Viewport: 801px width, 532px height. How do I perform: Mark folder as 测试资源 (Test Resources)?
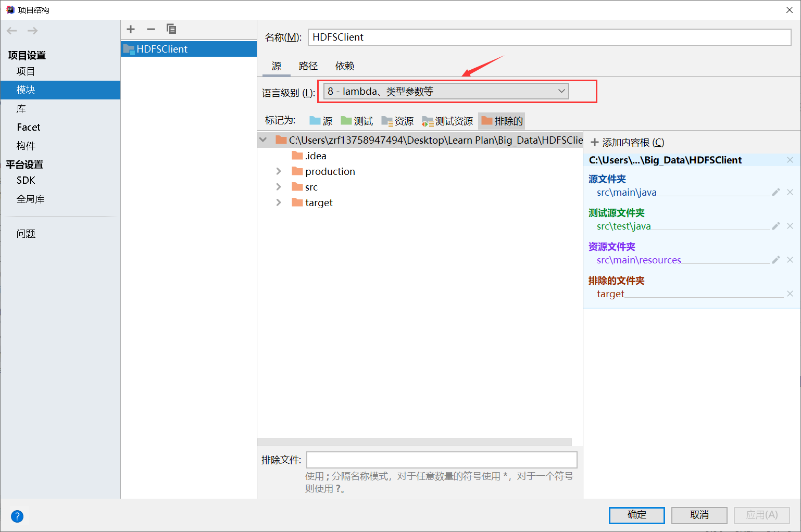[x=447, y=121]
